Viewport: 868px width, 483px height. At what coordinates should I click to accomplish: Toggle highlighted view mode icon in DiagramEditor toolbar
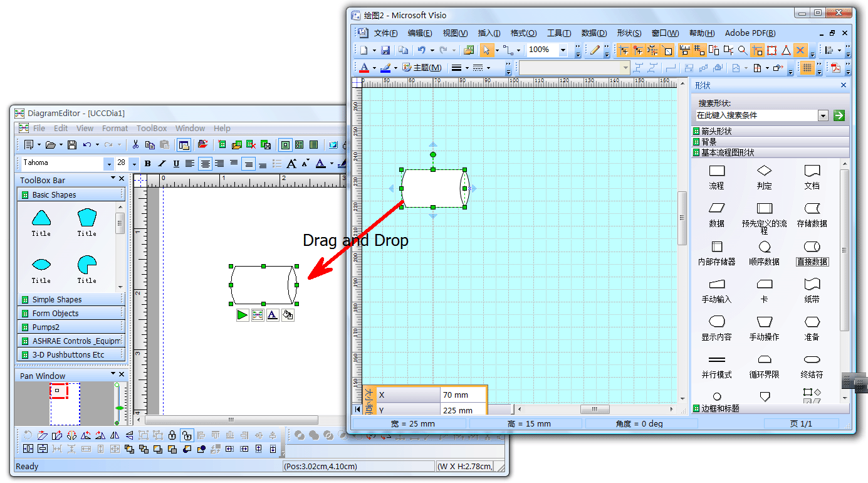tap(285, 145)
